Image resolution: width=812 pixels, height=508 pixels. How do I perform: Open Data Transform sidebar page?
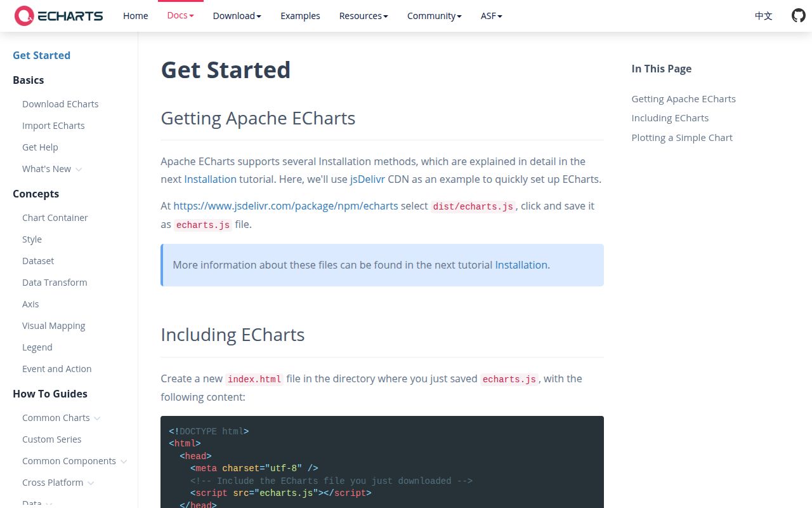pos(55,283)
